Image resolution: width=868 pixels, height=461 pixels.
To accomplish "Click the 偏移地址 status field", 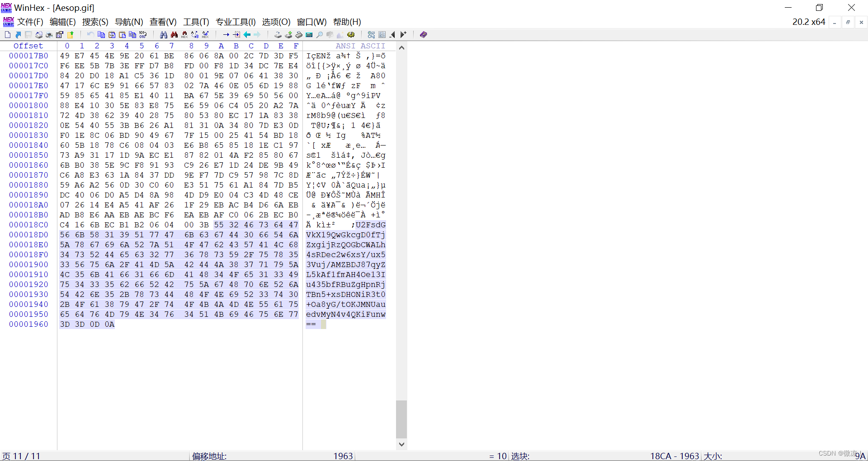I will click(x=209, y=456).
